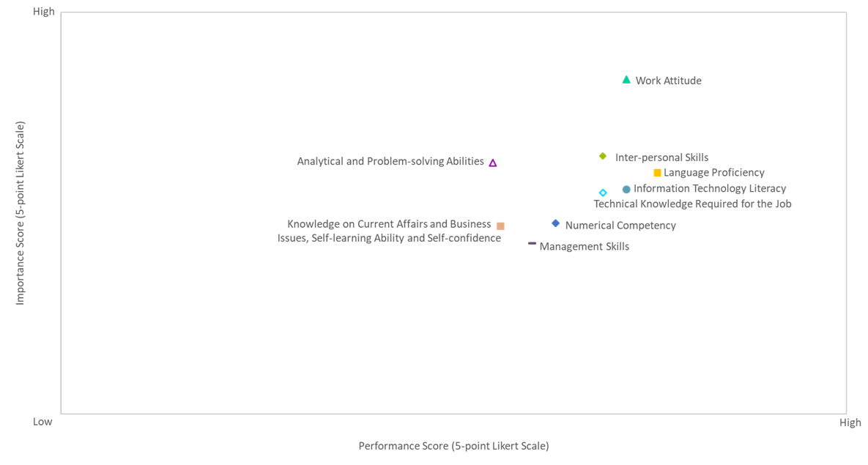Screen dimensions: 868x465
Task: Select the Importance Score vertical axis title
Action: 20,213
